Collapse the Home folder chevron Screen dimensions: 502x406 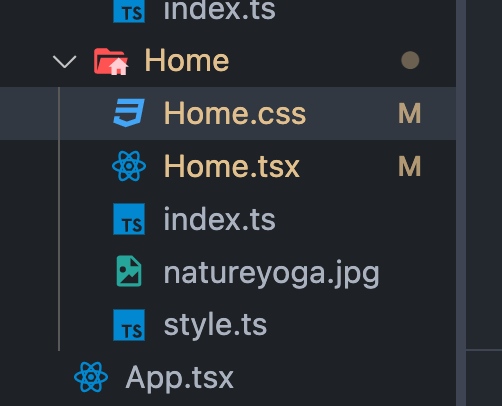click(x=64, y=61)
